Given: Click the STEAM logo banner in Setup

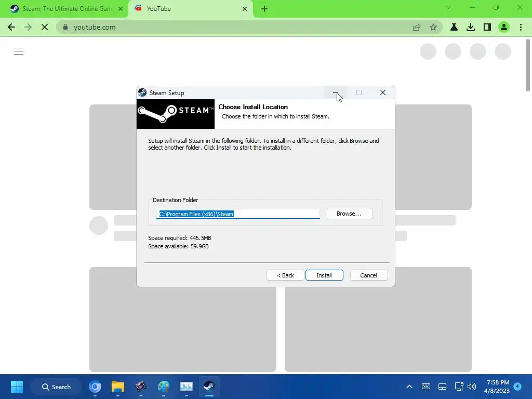Looking at the screenshot, I should pyautogui.click(x=176, y=114).
